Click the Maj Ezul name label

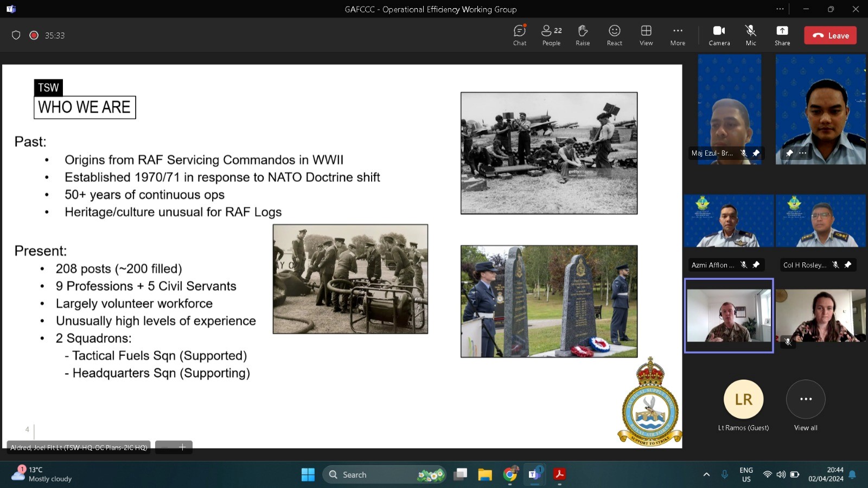pyautogui.click(x=712, y=153)
